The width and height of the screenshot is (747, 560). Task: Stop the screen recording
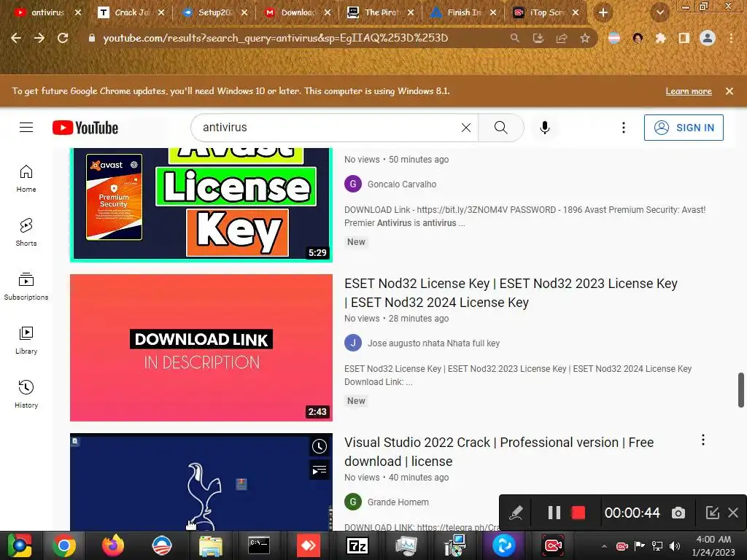point(578,513)
